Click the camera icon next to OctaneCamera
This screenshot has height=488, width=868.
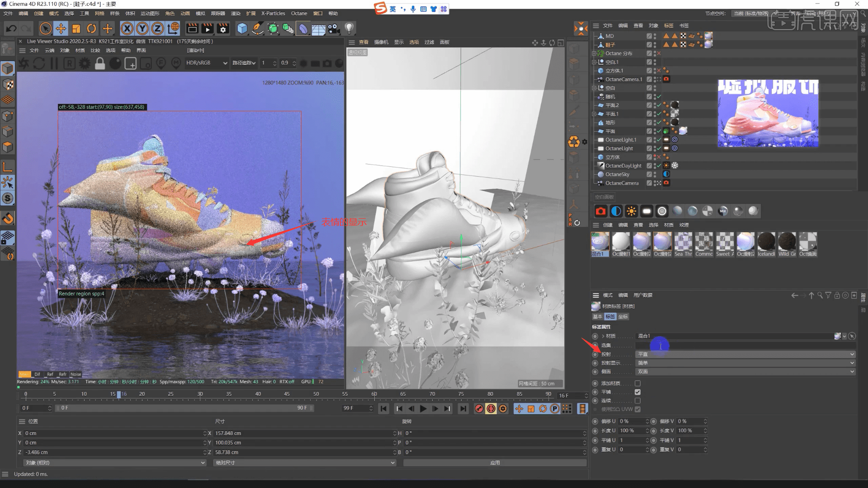coord(666,183)
